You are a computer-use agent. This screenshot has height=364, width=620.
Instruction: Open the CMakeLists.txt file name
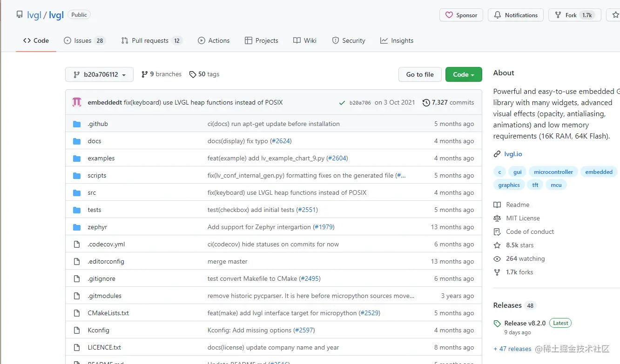point(108,313)
